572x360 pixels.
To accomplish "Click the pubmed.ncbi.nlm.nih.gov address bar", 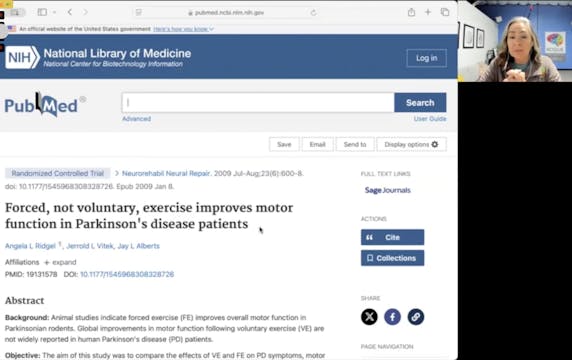I will click(226, 12).
